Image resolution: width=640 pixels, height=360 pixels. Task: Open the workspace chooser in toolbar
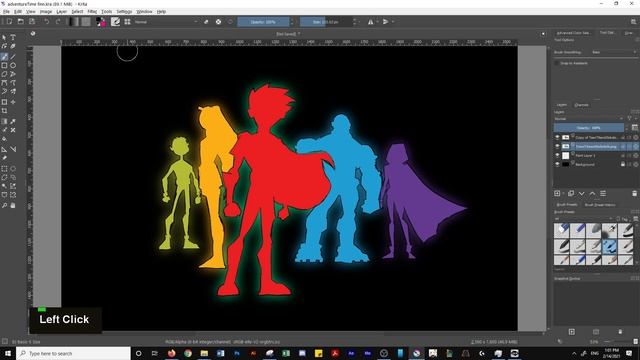coord(633,22)
